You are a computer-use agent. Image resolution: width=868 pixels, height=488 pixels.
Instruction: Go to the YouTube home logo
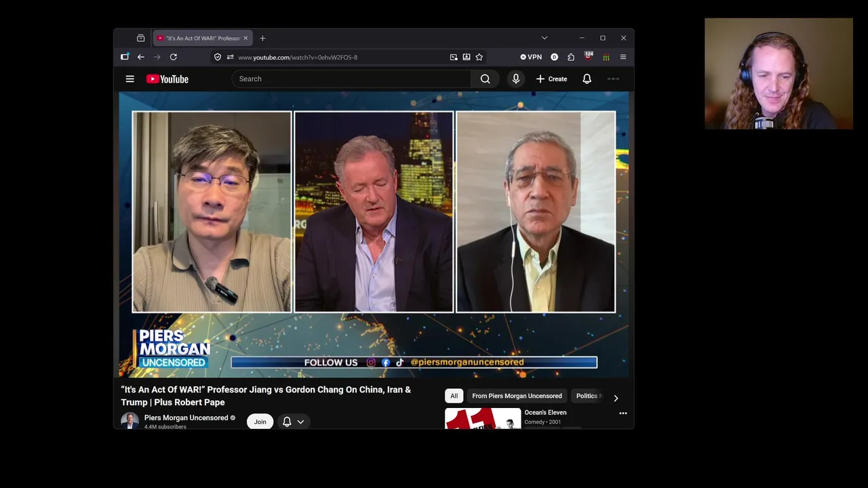point(167,79)
